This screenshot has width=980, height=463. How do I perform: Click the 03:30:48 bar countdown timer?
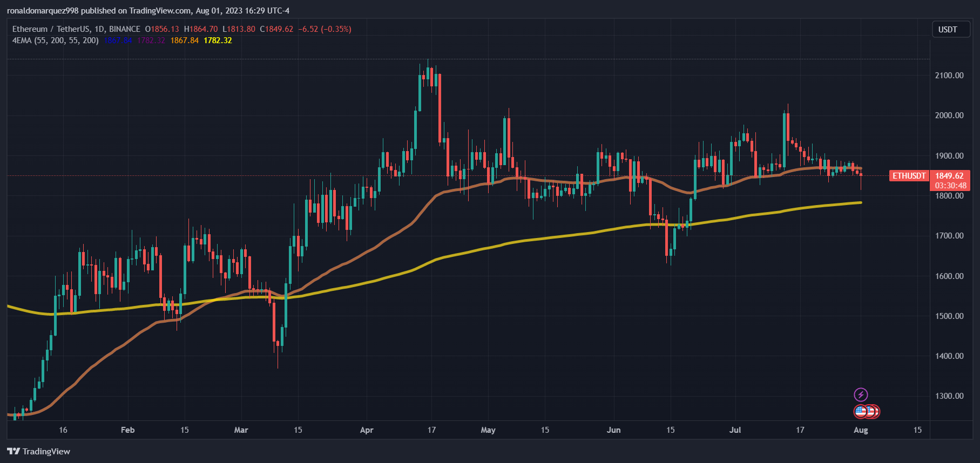[x=950, y=186]
